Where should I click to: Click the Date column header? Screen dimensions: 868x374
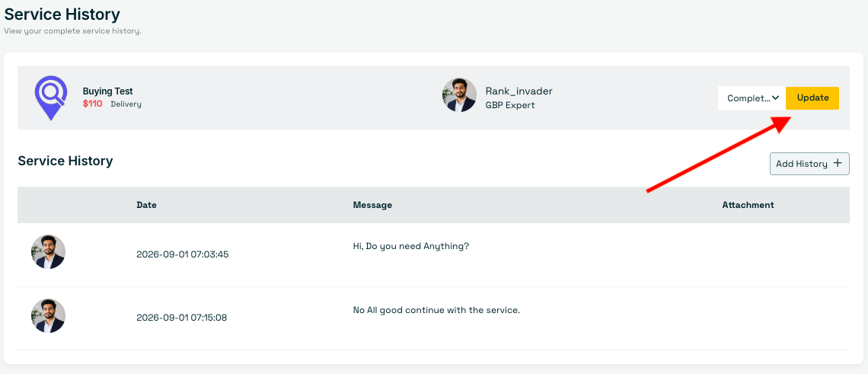coord(147,205)
